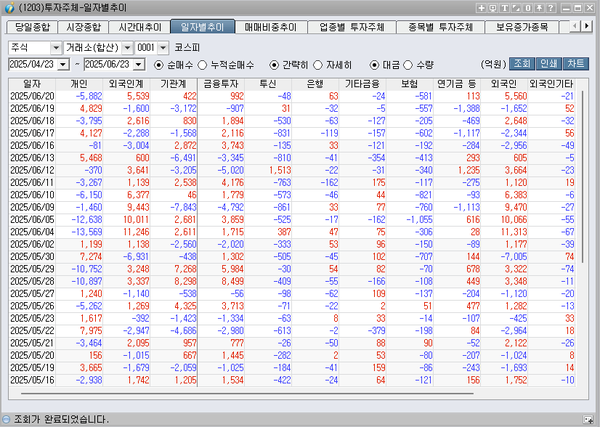Click the 인쇄 print button
The width and height of the screenshot is (600, 427).
549,64
